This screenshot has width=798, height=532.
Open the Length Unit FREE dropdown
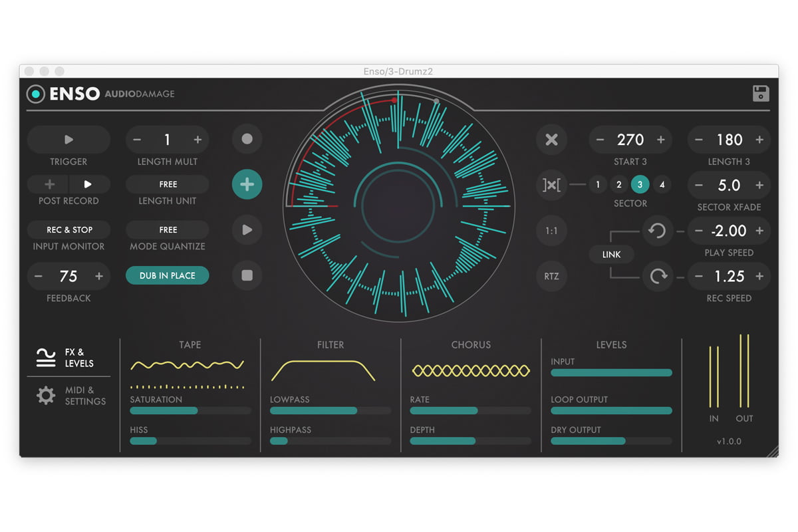click(168, 184)
